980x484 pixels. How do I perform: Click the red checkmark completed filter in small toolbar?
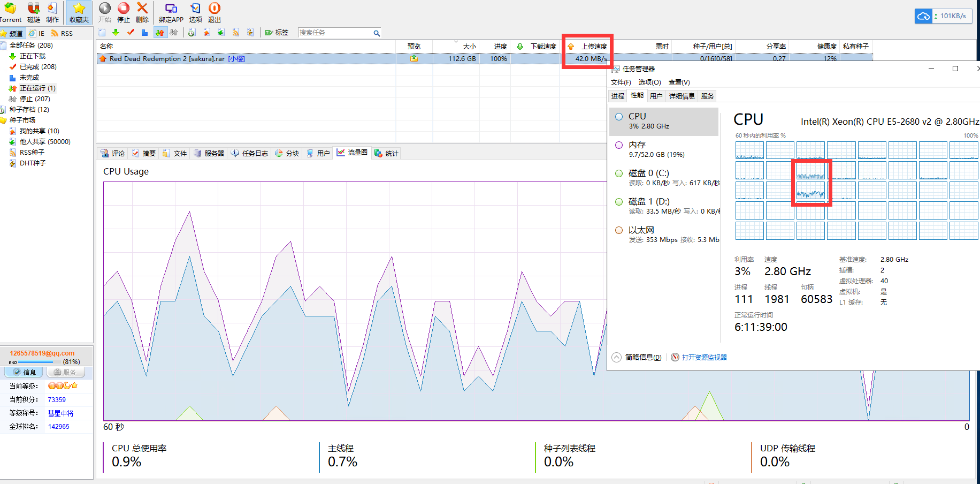point(131,33)
